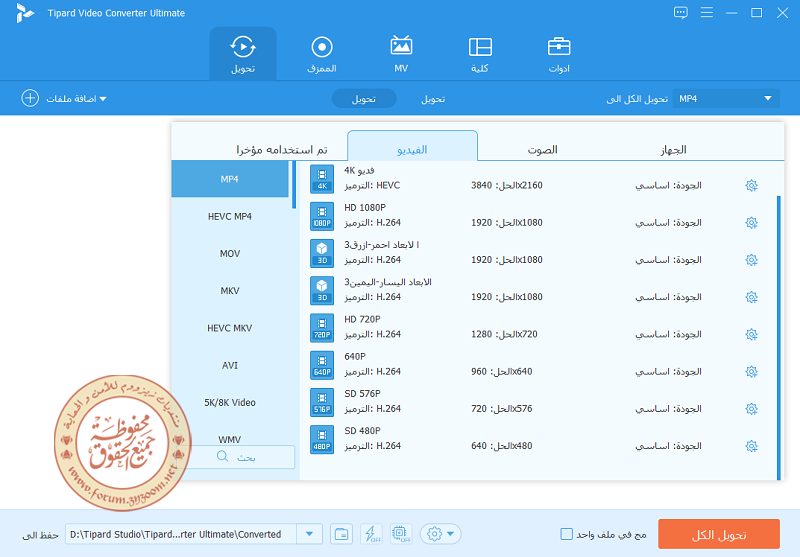Viewport: 800px width, 557px height.
Task: Select the highlighted تحويل sub-tab pill
Action: tap(364, 99)
